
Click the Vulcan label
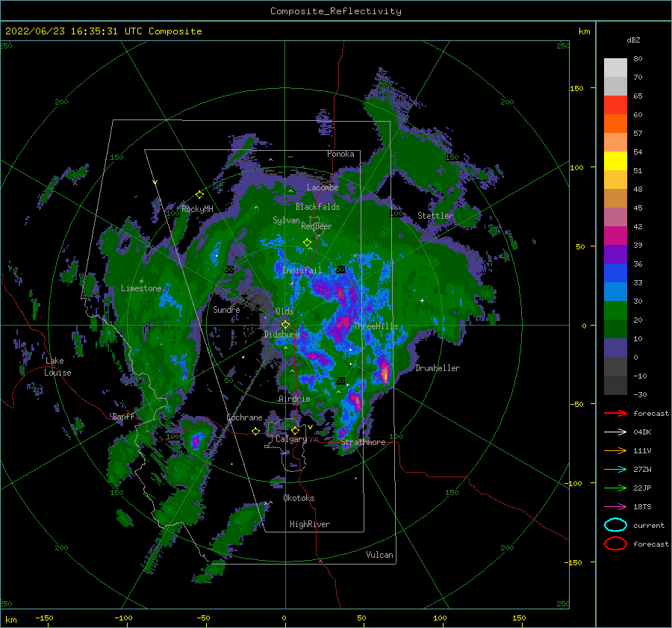click(380, 555)
